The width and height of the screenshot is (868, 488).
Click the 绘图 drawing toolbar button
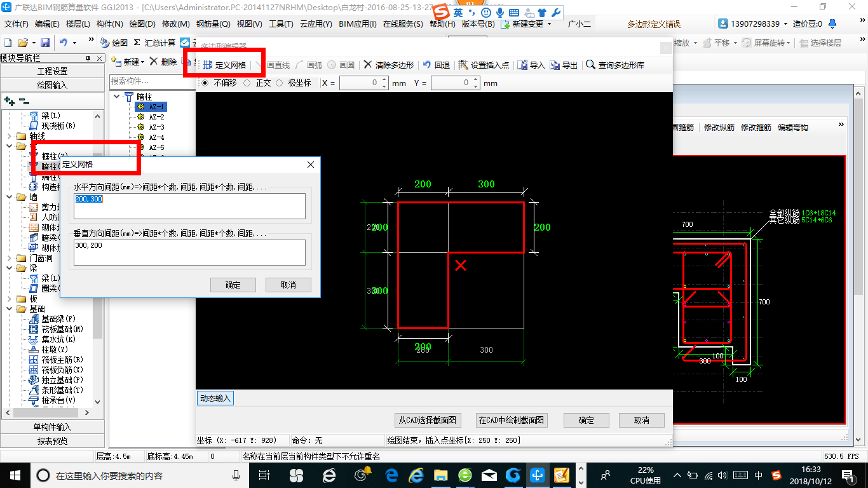click(x=114, y=43)
